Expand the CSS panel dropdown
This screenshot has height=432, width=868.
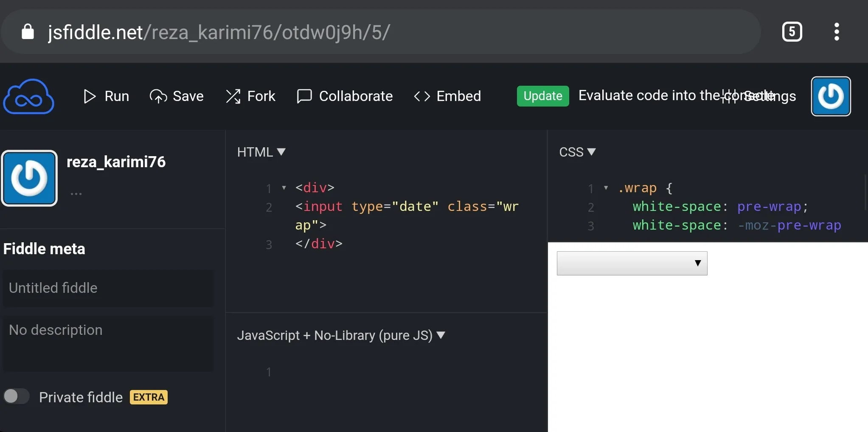coord(577,152)
